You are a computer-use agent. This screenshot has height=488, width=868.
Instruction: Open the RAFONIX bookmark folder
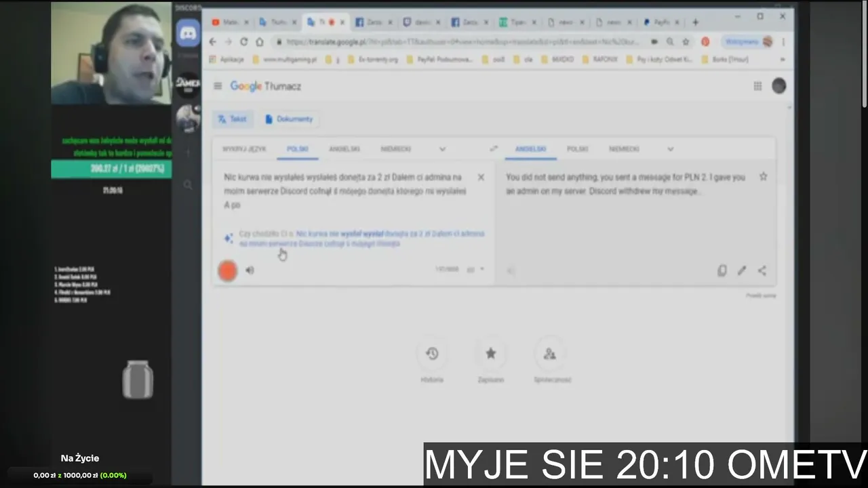[601, 60]
